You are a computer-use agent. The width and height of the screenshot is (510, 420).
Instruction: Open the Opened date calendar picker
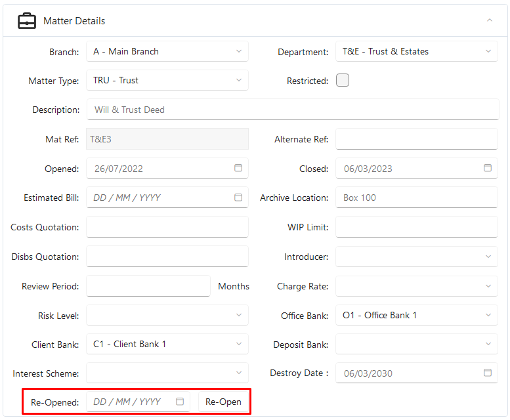coord(238,168)
